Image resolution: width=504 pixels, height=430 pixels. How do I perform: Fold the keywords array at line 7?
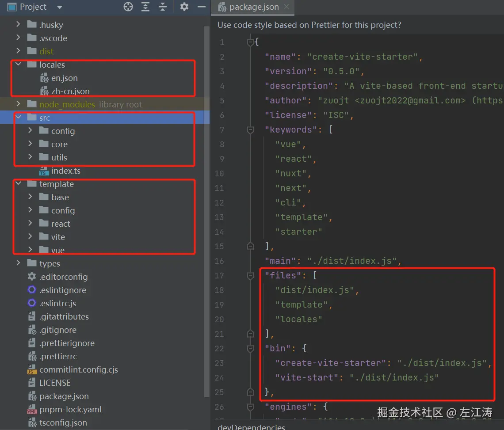point(250,129)
